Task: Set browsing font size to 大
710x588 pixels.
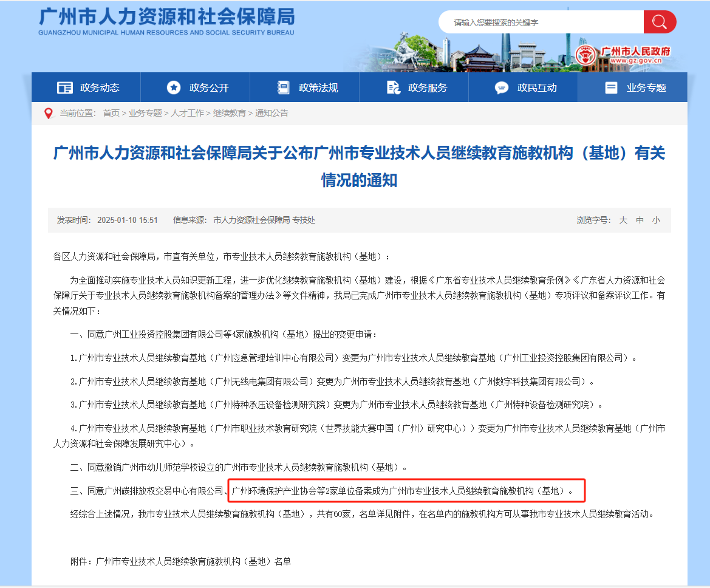Action: click(624, 220)
